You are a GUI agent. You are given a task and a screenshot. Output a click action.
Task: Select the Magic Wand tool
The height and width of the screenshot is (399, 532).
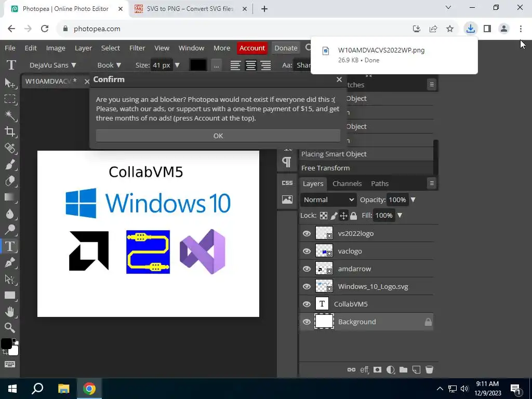tap(10, 115)
